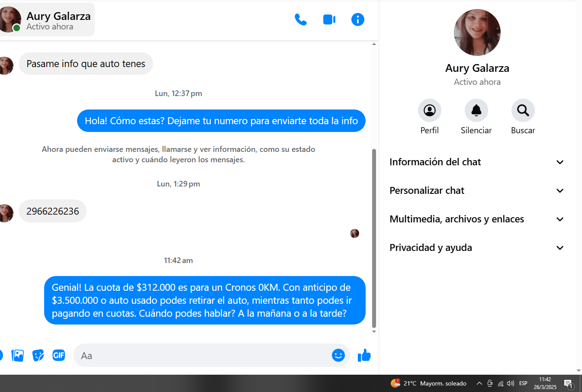This screenshot has height=392, width=582.
Task: Click the Aury Galarza header name button
Action: [58, 20]
